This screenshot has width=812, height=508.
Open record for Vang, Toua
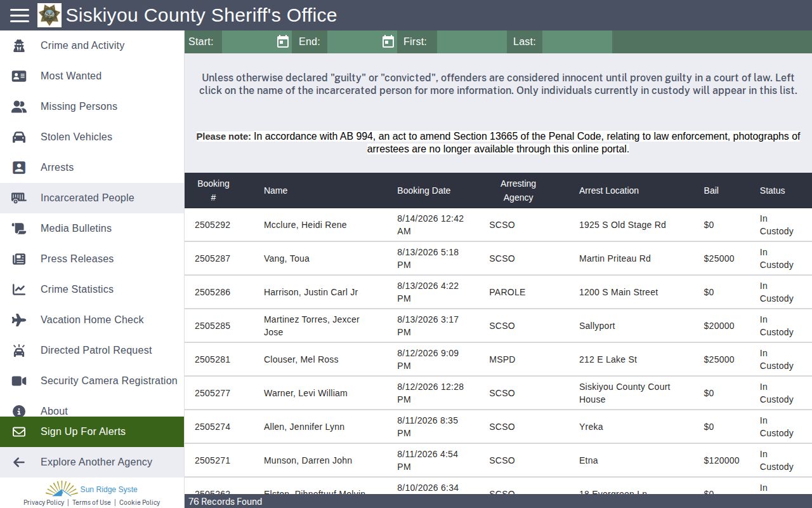[x=287, y=258]
